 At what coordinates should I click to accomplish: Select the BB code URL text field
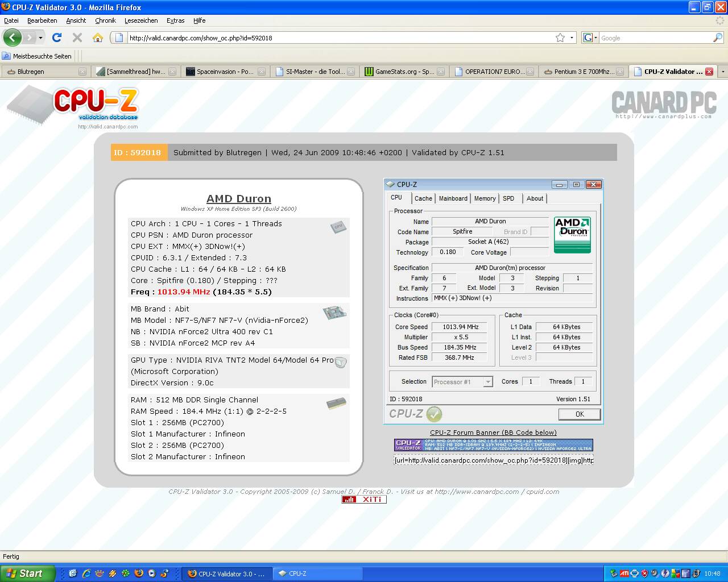click(x=494, y=460)
